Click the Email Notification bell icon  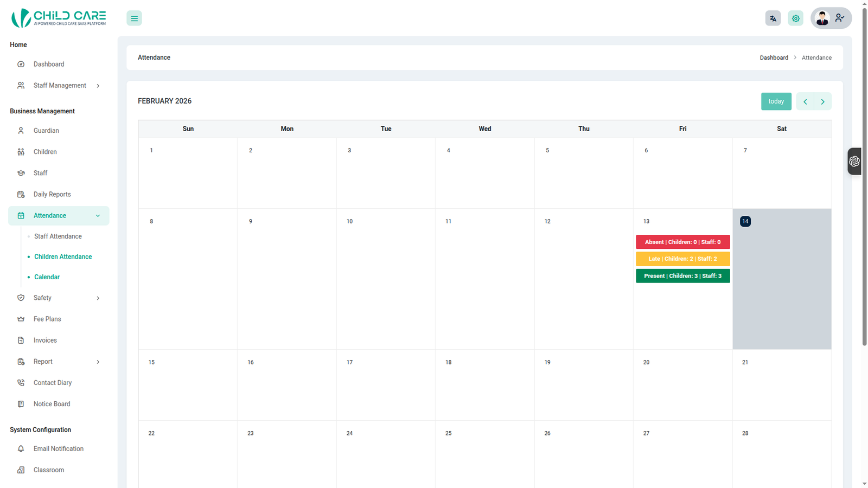[x=21, y=449]
